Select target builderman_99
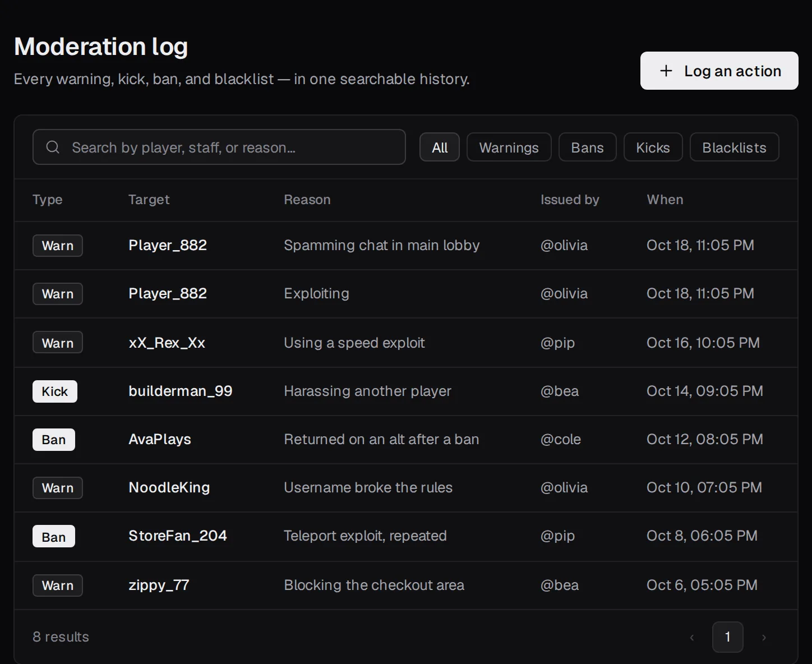Viewport: 812px width, 664px height. pyautogui.click(x=180, y=391)
